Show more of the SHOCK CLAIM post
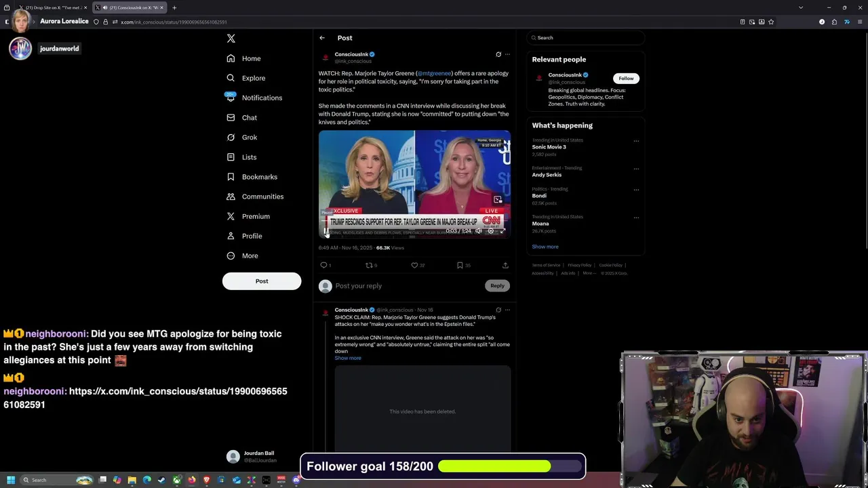This screenshot has height=488, width=868. (x=348, y=358)
